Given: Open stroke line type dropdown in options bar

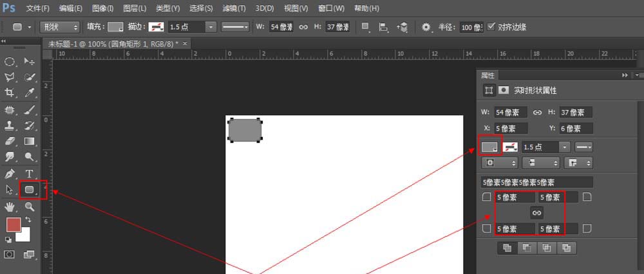Looking at the screenshot, I should coord(236,27).
